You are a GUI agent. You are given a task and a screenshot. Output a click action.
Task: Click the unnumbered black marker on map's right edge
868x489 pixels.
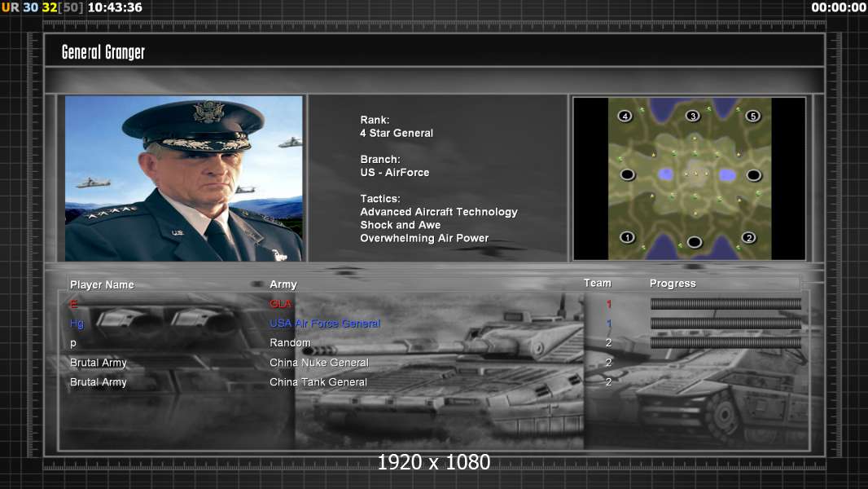point(753,175)
